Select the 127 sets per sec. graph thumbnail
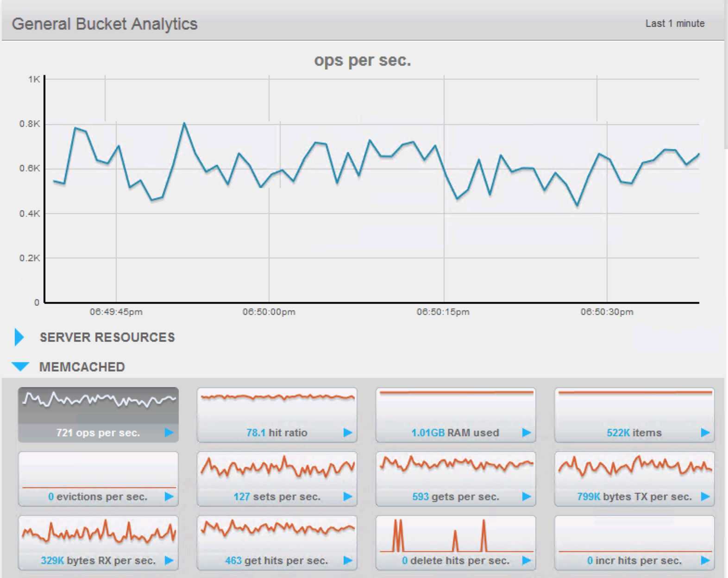This screenshot has height=578, width=728. tap(277, 478)
